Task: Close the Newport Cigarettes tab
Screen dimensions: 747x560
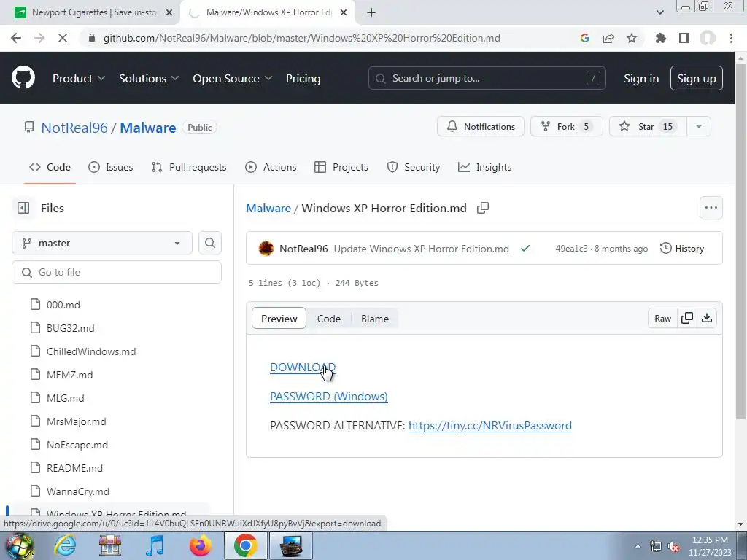Action: pyautogui.click(x=169, y=12)
